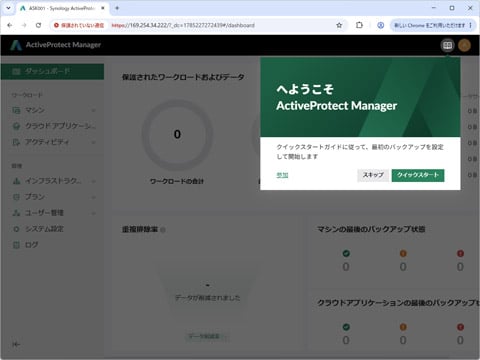This screenshot has width=480, height=360.
Task: Click red error icon under cloud application status
Action: point(460,327)
